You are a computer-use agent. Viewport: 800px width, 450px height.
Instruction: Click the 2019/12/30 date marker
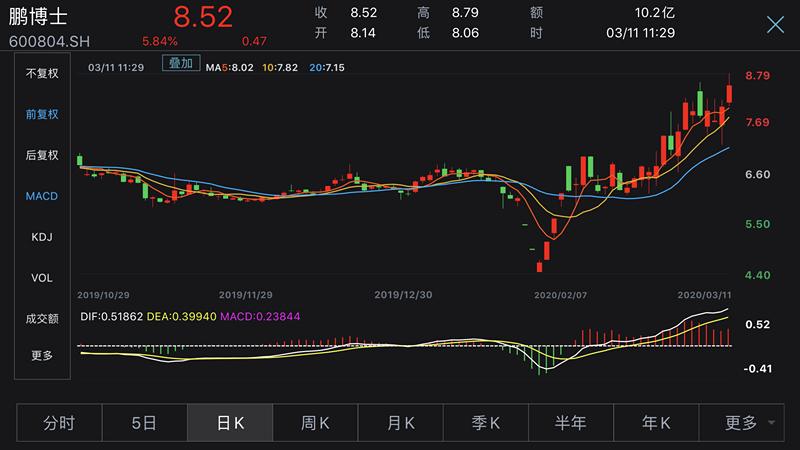coord(403,295)
